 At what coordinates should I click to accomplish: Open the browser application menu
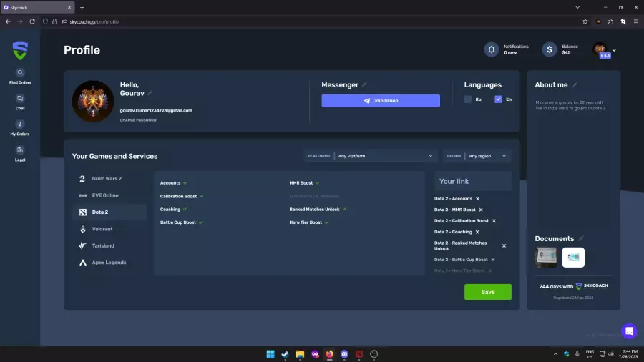(636, 21)
